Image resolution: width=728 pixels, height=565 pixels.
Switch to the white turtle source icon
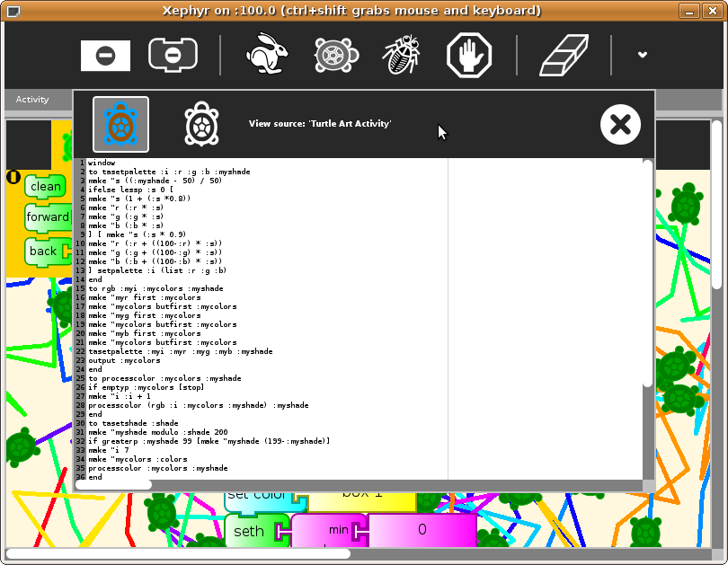click(x=201, y=124)
